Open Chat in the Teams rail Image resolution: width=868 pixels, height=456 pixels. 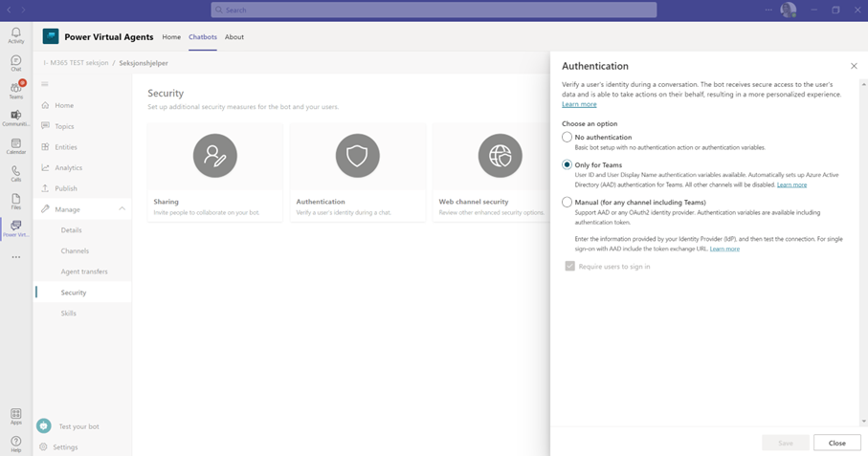[16, 63]
